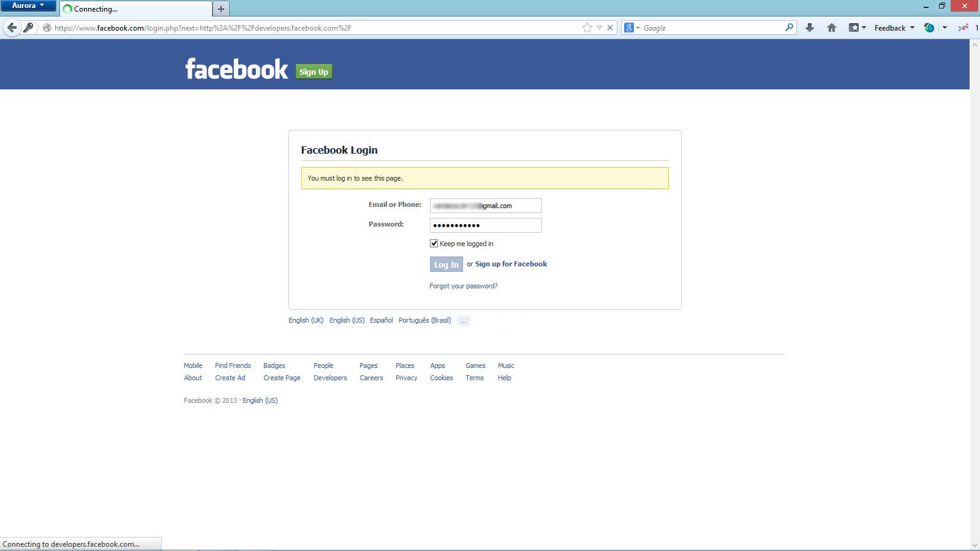Click the magnifier search icon

tap(789, 28)
